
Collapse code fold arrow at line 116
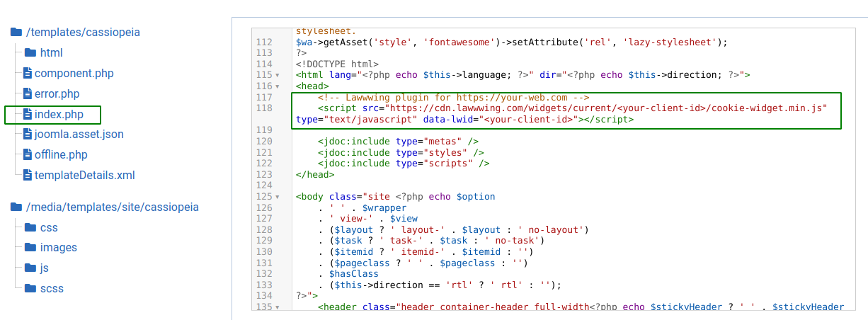pos(278,86)
